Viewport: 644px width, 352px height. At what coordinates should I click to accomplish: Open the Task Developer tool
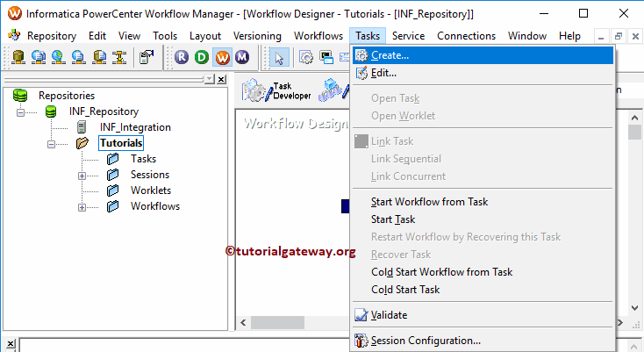tap(276, 90)
